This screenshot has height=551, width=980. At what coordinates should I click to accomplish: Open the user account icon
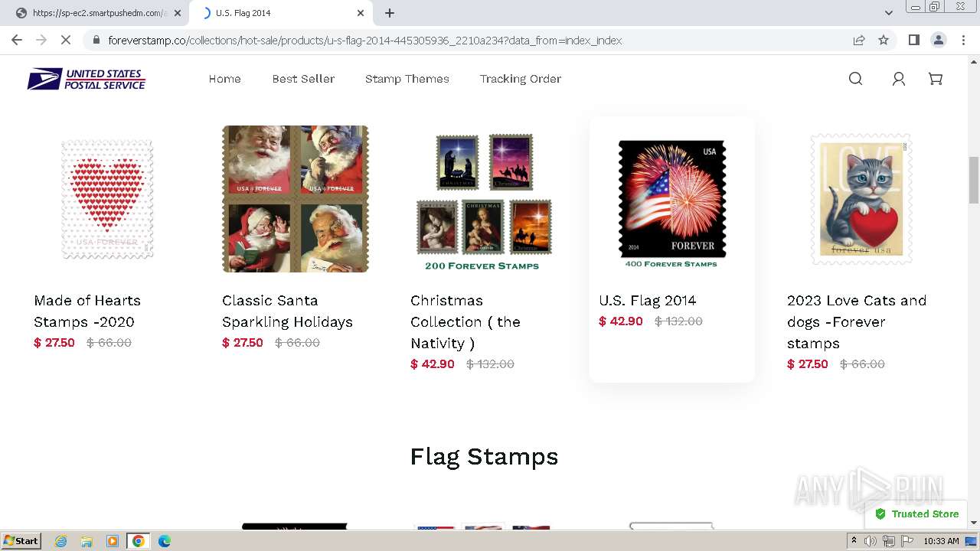tap(899, 79)
